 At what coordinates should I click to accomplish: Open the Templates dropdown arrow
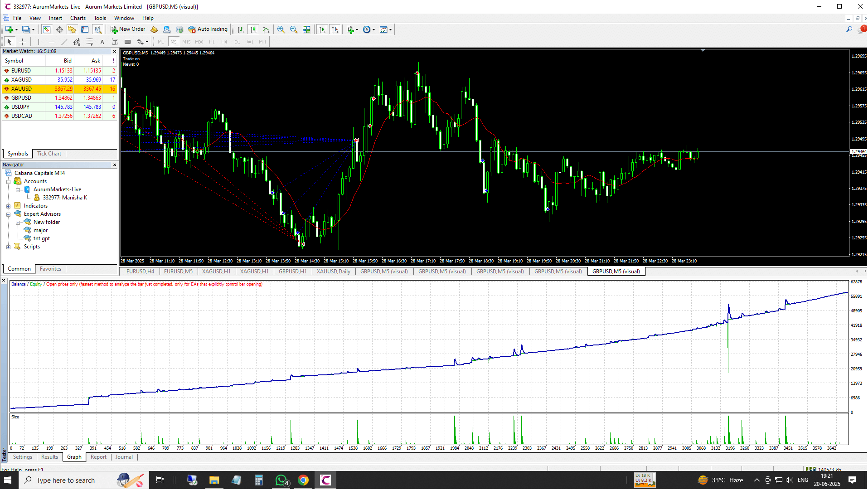coord(390,29)
